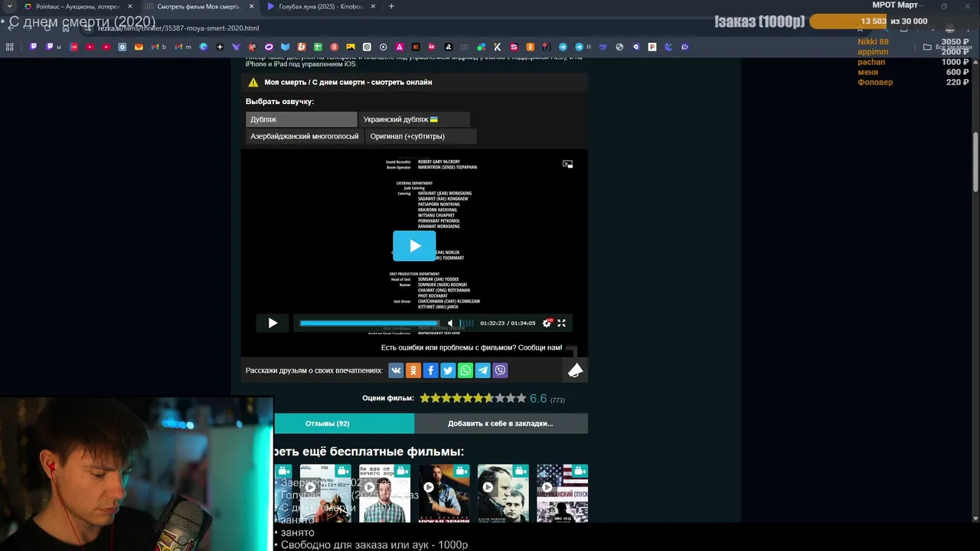
Task: Open the Чужая земля film poster
Action: (444, 493)
